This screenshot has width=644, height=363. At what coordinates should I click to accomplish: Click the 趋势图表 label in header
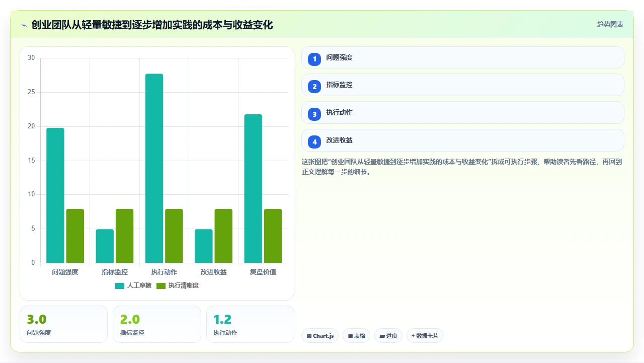click(x=610, y=24)
